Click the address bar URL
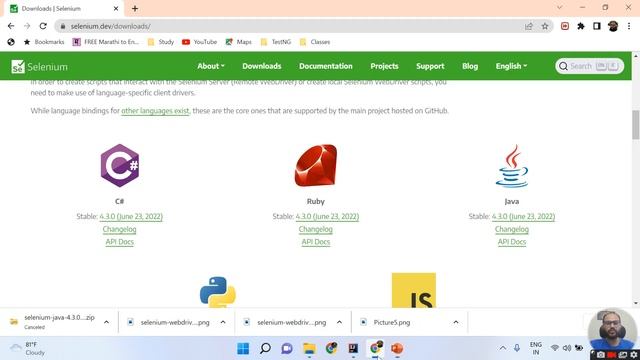Image resolution: width=640 pixels, height=360 pixels. coord(110,26)
